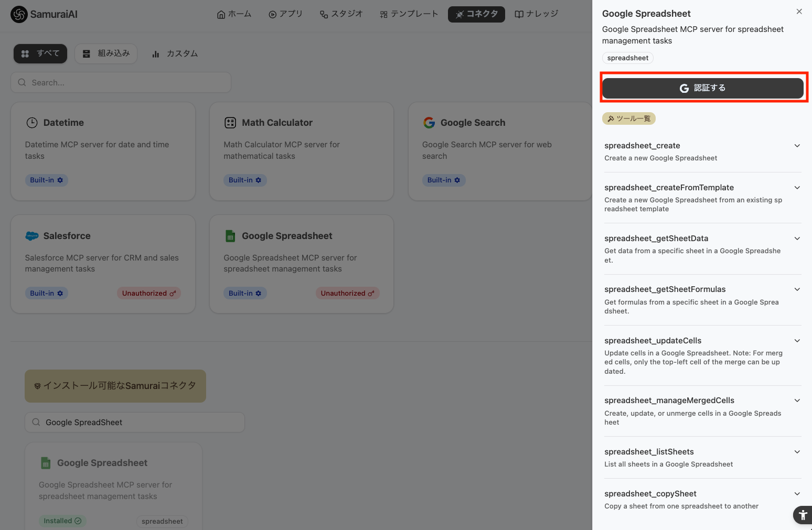Click the Google Search card logo
The width and height of the screenshot is (812, 530).
point(429,123)
